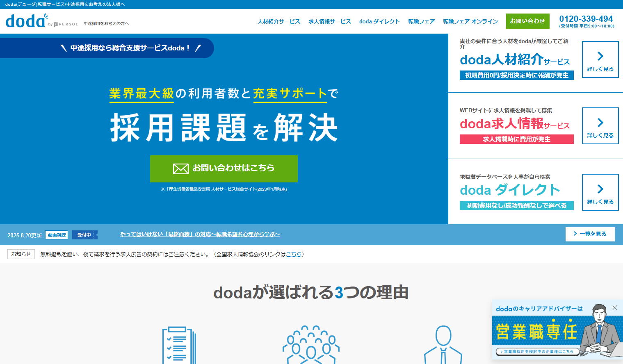This screenshot has width=623, height=364.
Task: Click the group of people icon
Action: tap(311, 345)
